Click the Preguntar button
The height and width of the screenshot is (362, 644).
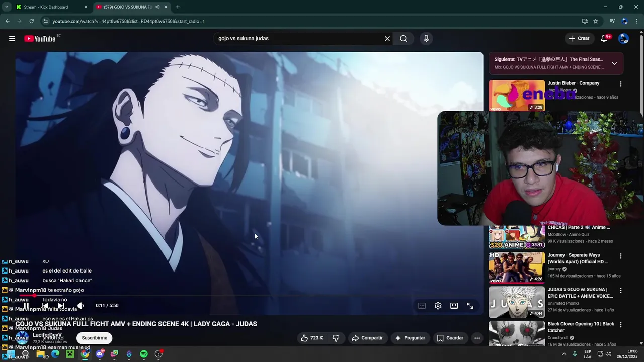point(410,338)
